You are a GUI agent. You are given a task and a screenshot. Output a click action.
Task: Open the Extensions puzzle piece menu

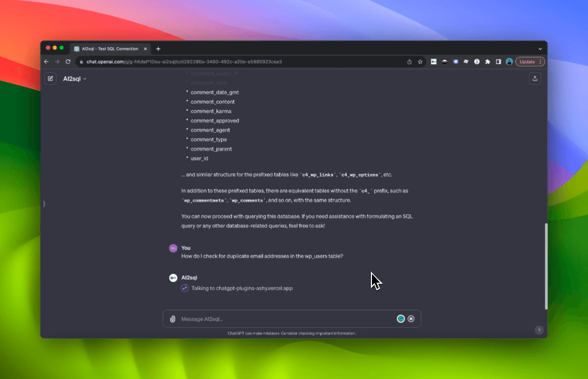(487, 62)
